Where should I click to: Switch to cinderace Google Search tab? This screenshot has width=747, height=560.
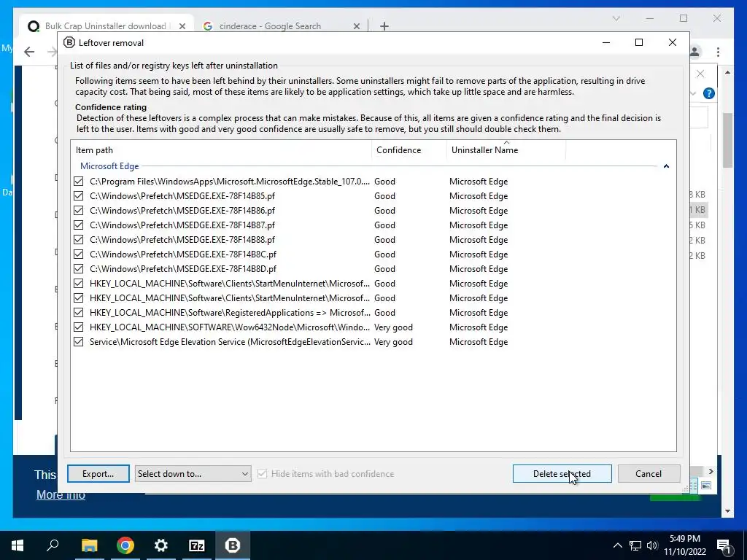(x=270, y=26)
